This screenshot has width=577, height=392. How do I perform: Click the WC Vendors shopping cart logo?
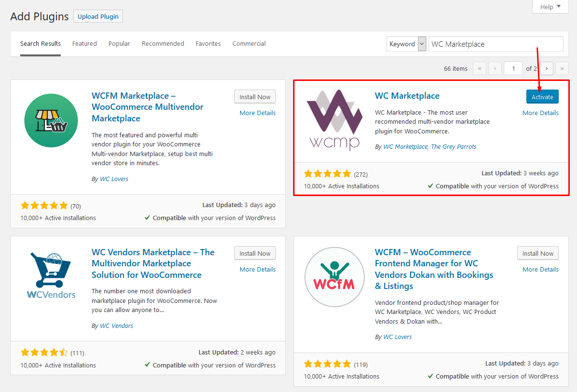point(51,275)
